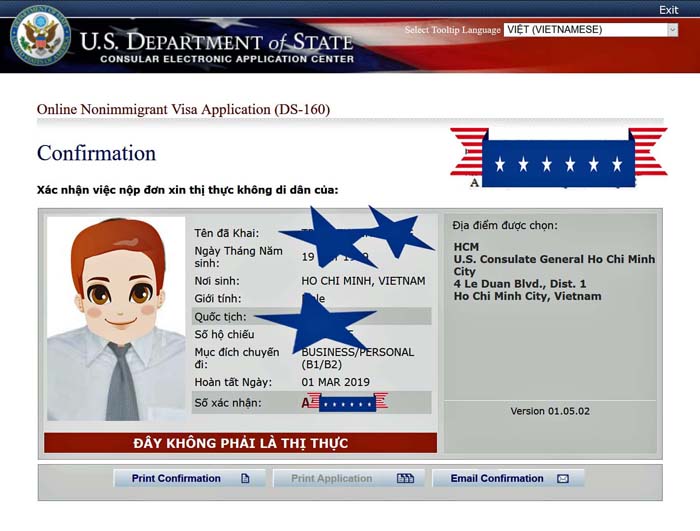Click the 'Nơi sinh:' label
This screenshot has height=531, width=700.
pos(217,281)
